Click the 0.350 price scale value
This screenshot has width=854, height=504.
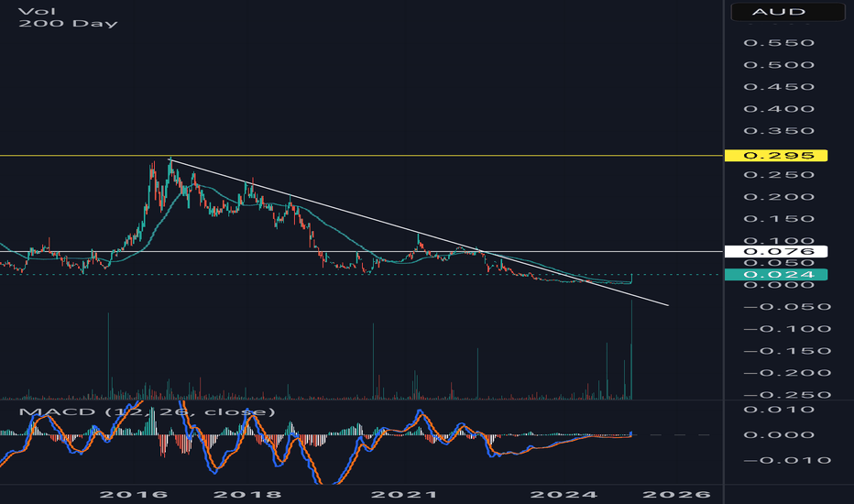pos(779,131)
